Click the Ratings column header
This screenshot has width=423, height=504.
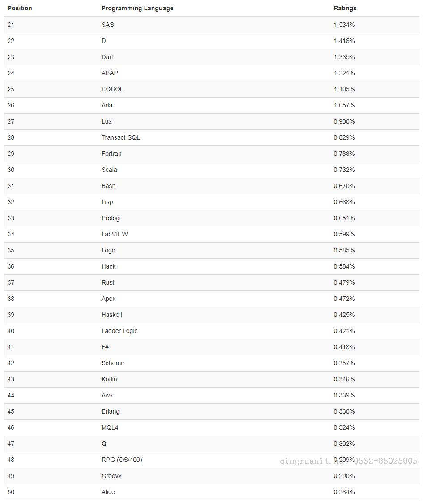(x=345, y=8)
